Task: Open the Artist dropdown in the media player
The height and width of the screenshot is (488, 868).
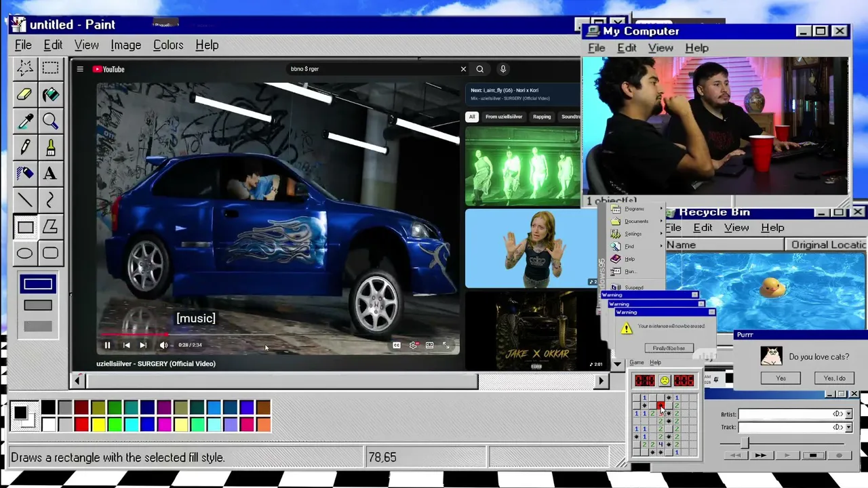Action: 848,414
